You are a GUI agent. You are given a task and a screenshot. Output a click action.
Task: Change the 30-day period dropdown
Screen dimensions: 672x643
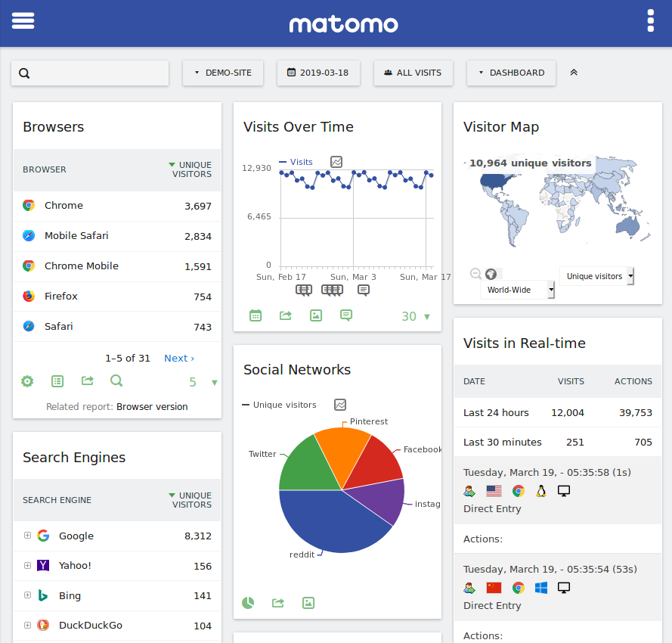pyautogui.click(x=415, y=315)
